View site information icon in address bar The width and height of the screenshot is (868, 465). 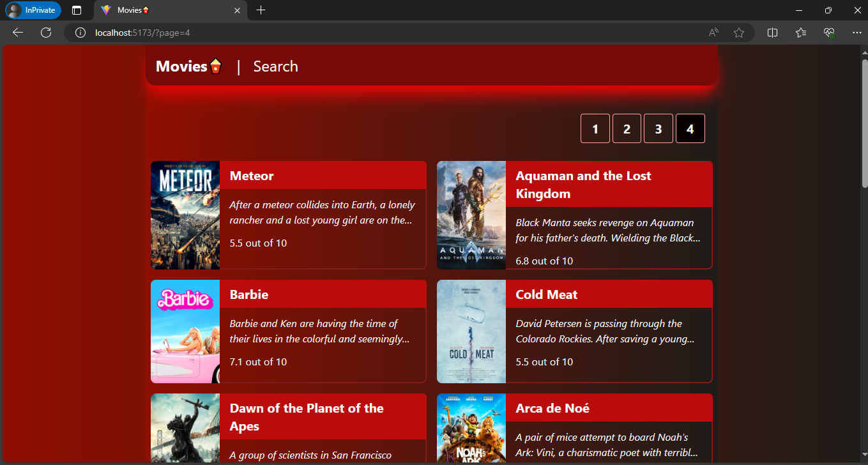coord(80,33)
